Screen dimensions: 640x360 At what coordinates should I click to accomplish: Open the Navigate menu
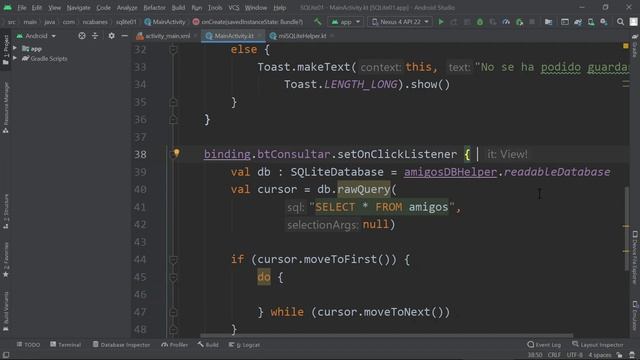coord(78,8)
